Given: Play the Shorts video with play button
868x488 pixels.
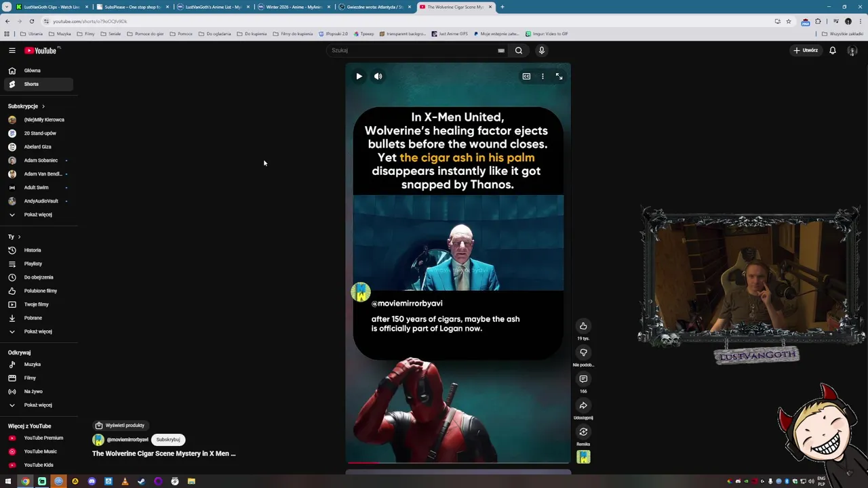Looking at the screenshot, I should pos(359,77).
